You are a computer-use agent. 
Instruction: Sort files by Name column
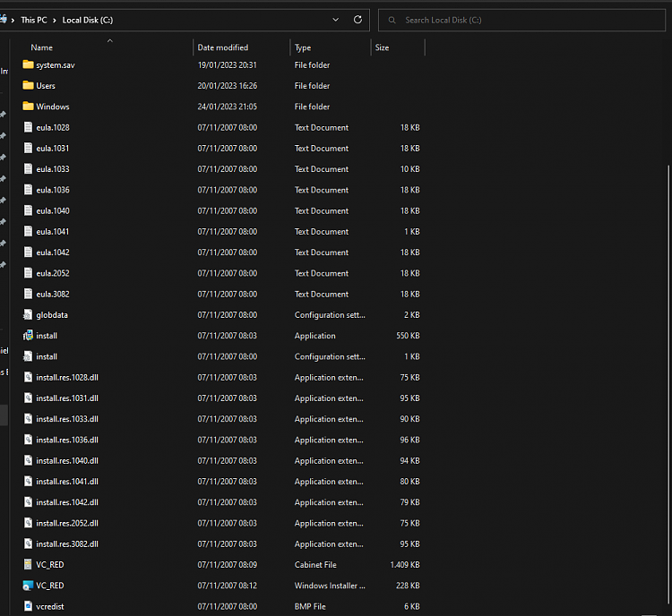(41, 47)
